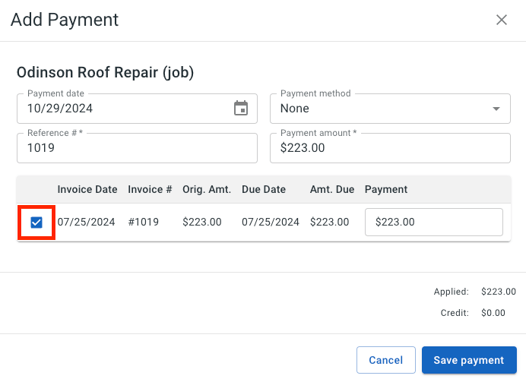Open the payment date calendar picker
This screenshot has width=526, height=382.
coord(241,108)
